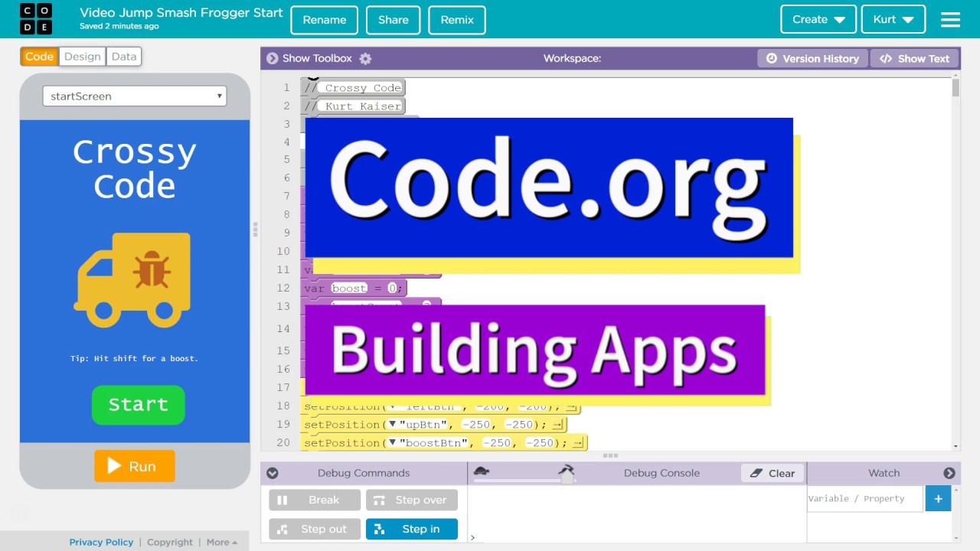Viewport: 980px width, 551px height.
Task: Open workspace settings gear icon
Action: (x=365, y=58)
